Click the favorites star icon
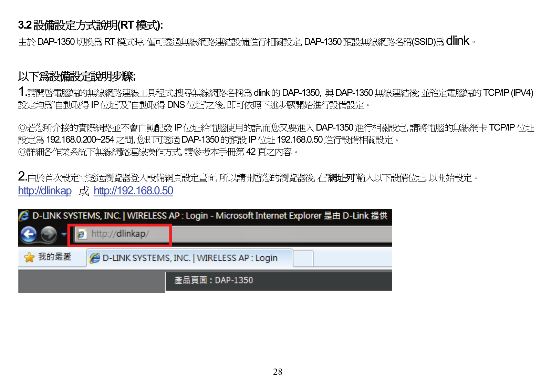 click(x=30, y=257)
